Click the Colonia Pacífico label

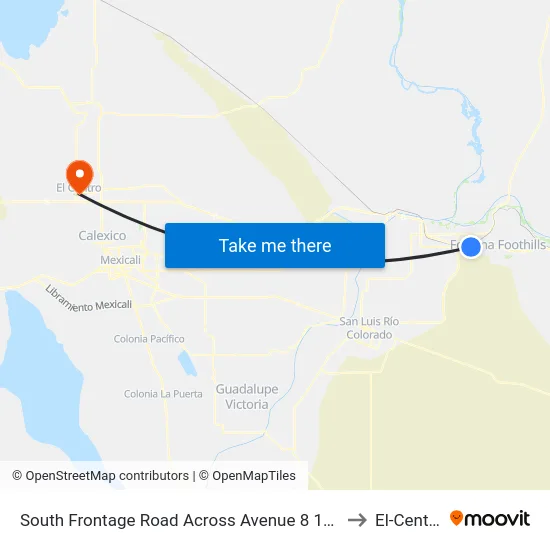tap(149, 339)
